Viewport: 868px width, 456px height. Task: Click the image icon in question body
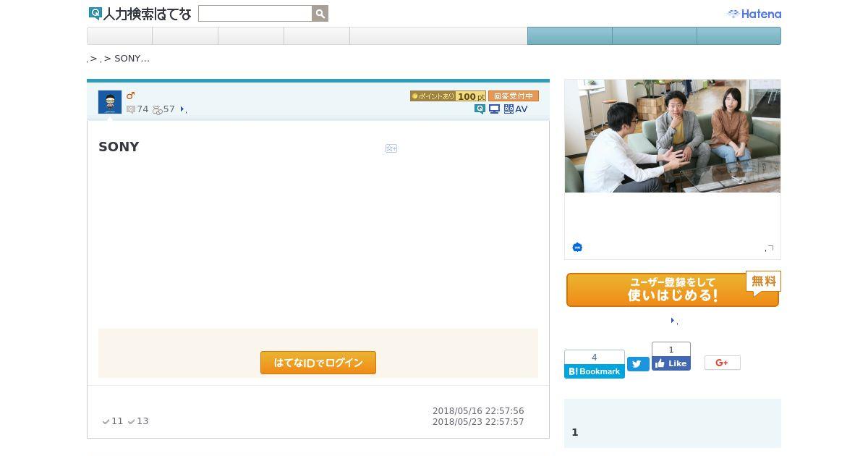(391, 148)
